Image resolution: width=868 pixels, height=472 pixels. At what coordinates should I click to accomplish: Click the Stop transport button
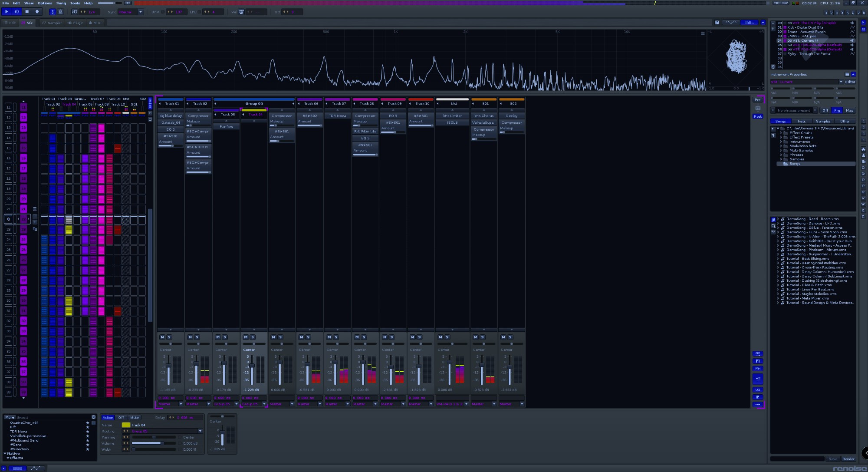tap(27, 12)
